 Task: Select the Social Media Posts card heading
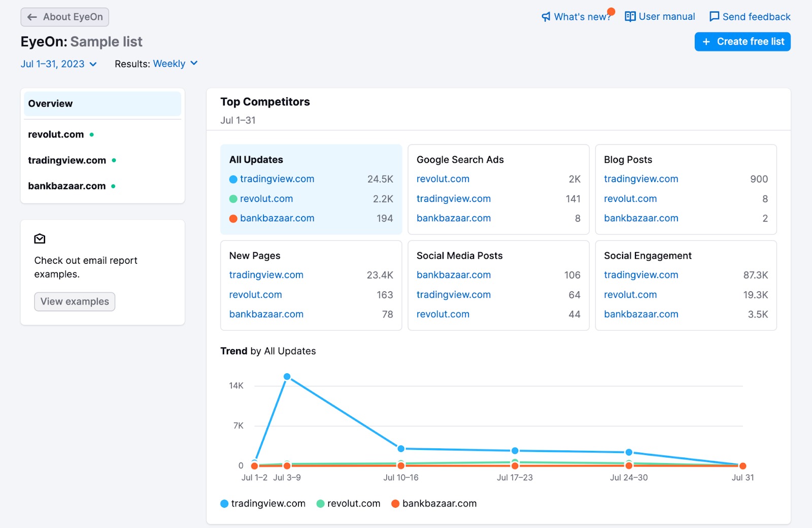pyautogui.click(x=459, y=256)
